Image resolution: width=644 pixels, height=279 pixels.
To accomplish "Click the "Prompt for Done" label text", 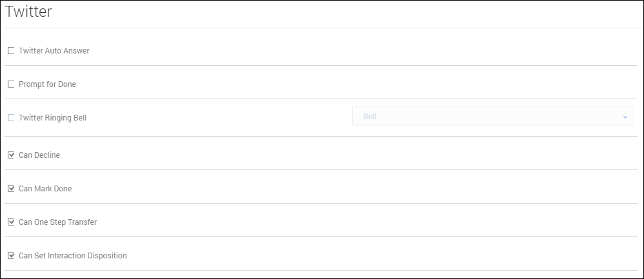I will 47,84.
